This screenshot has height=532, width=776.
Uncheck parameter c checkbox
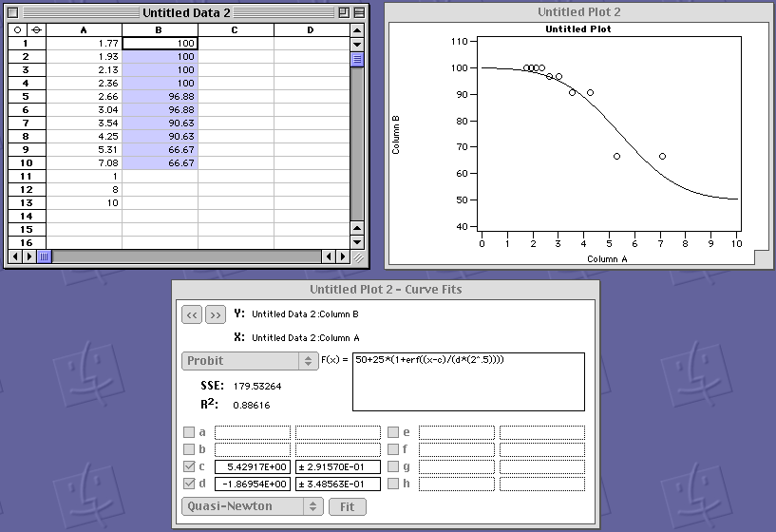tap(189, 467)
